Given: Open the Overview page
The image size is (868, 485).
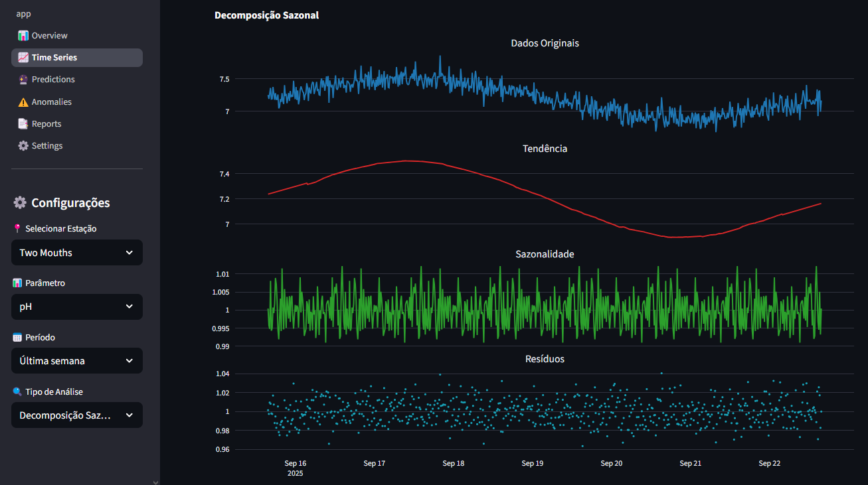Looking at the screenshot, I should [77, 35].
